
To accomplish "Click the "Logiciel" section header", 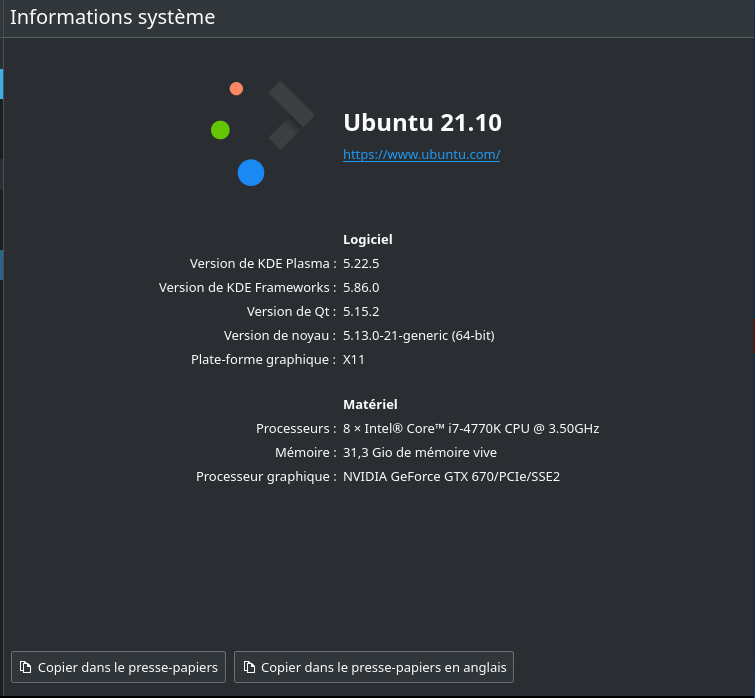I will click(368, 239).
